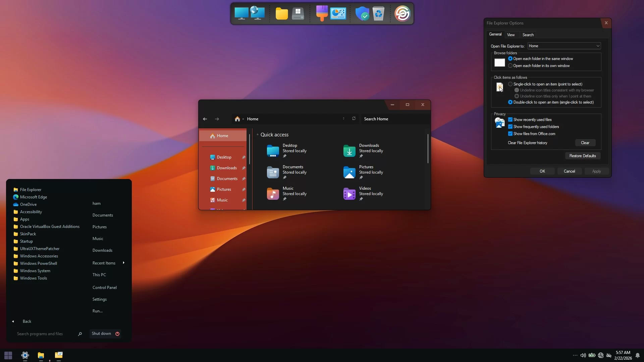Open Recycle Bin in the top dock
The image size is (644, 362).
pos(378,14)
